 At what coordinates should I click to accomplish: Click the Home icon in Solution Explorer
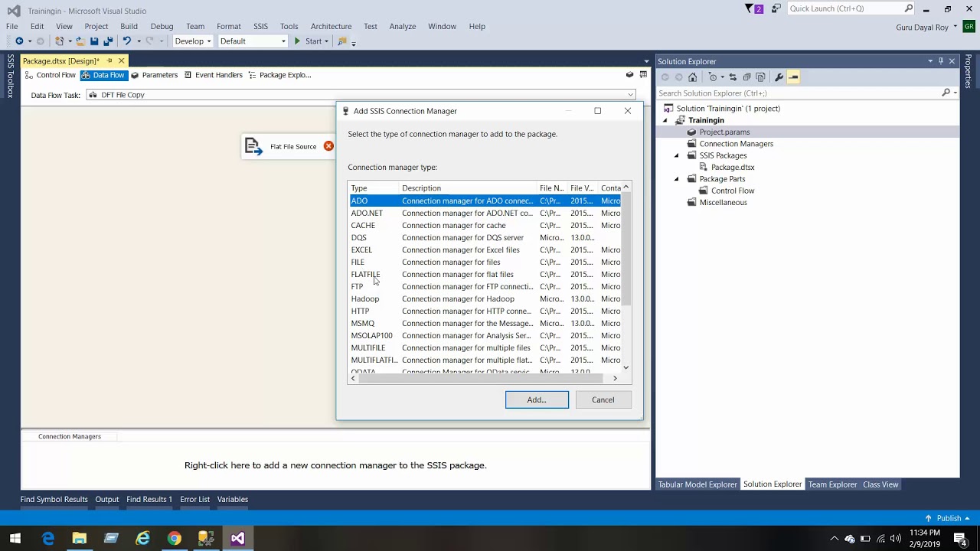(x=692, y=77)
